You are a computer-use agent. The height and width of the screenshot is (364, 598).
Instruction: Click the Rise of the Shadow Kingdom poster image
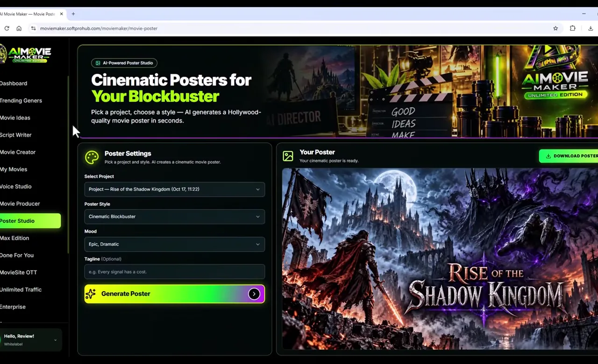pos(440,259)
